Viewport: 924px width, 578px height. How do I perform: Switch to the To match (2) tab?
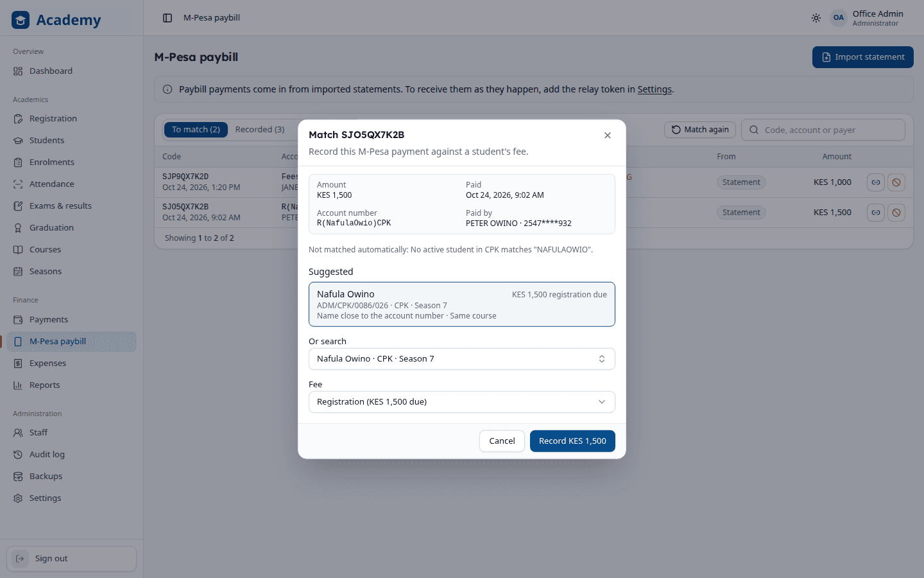(x=196, y=130)
